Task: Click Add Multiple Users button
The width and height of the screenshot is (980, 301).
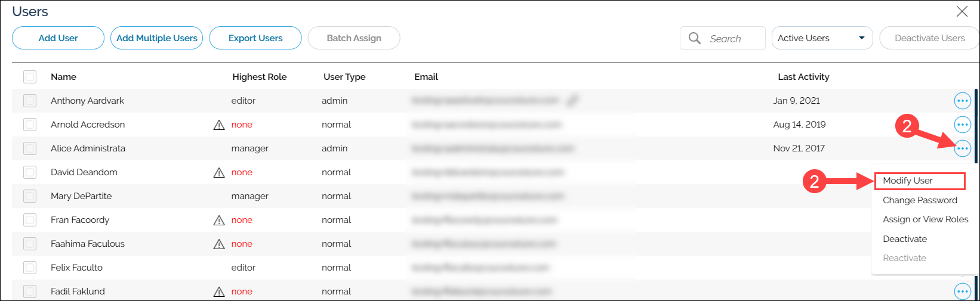Action: [x=157, y=38]
